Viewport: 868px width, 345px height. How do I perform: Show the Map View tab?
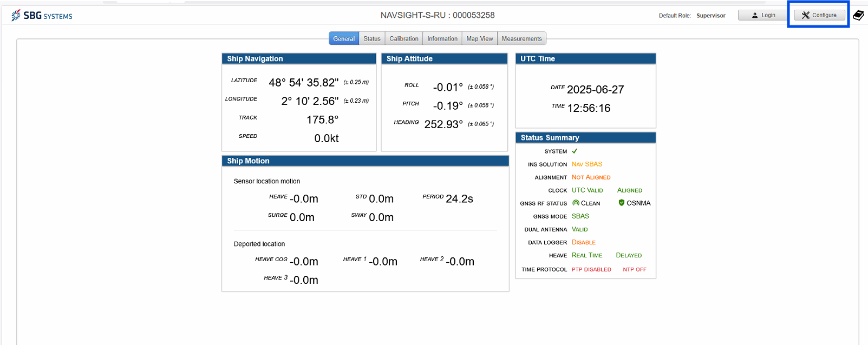[x=480, y=39]
